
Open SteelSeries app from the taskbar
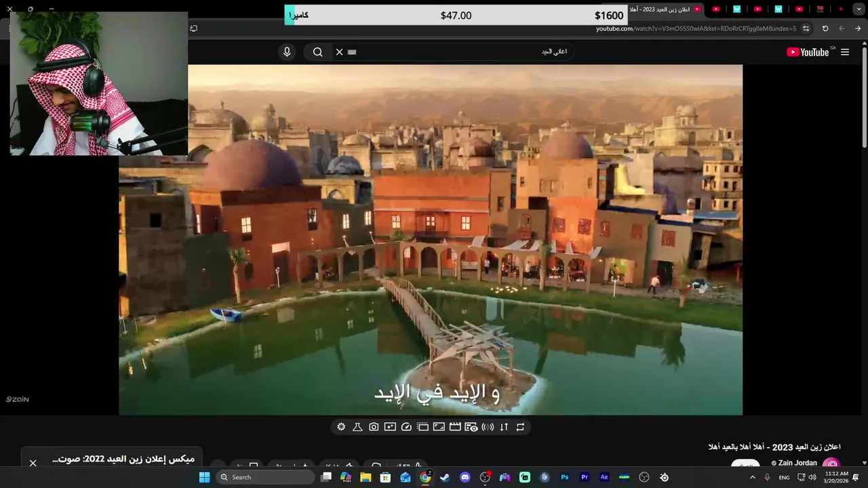point(665,477)
